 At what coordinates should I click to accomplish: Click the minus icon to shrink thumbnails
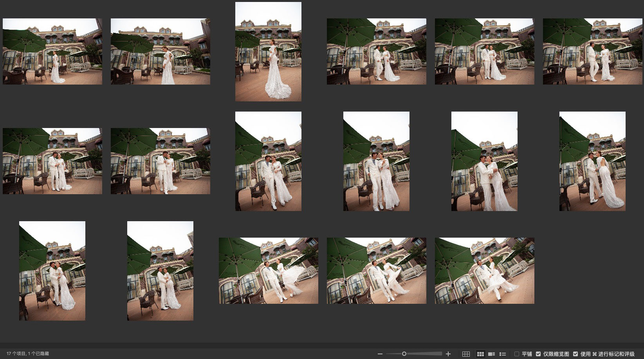[x=380, y=354]
